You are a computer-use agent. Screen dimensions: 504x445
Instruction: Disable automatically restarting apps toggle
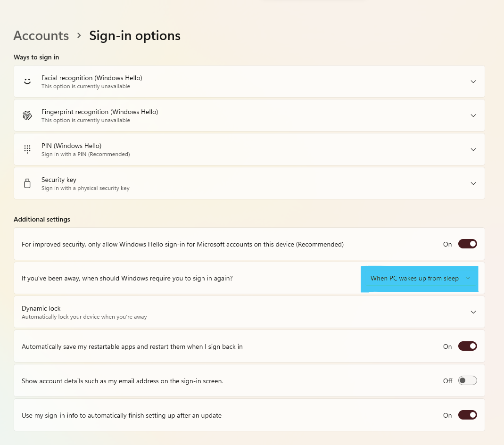coord(467,346)
